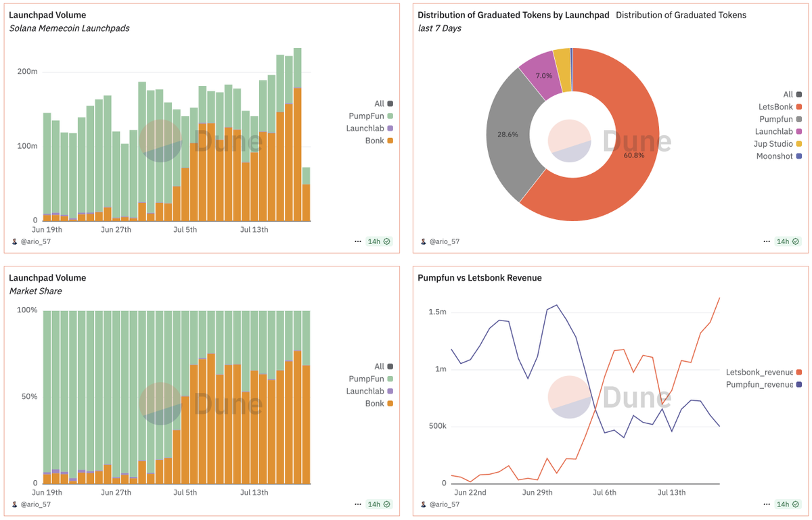
Task: Open @ario_57 profile link under Distribution of Graduated Tokens chart
Action: (x=445, y=241)
